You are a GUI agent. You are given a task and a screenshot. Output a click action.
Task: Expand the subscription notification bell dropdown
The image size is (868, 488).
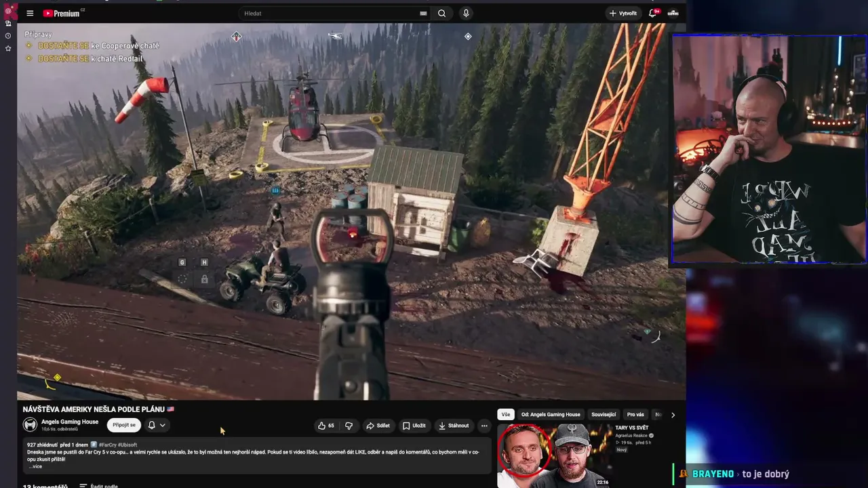click(x=157, y=425)
